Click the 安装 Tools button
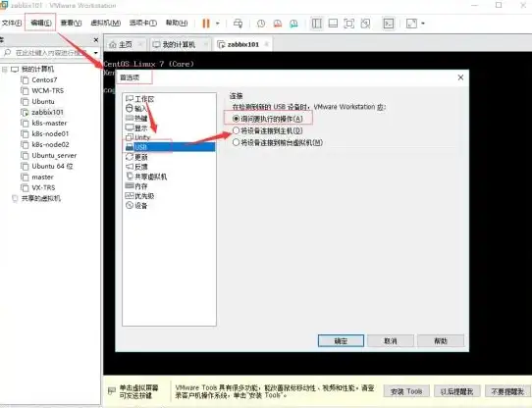Image resolution: width=532 pixels, height=408 pixels. pyautogui.click(x=406, y=391)
